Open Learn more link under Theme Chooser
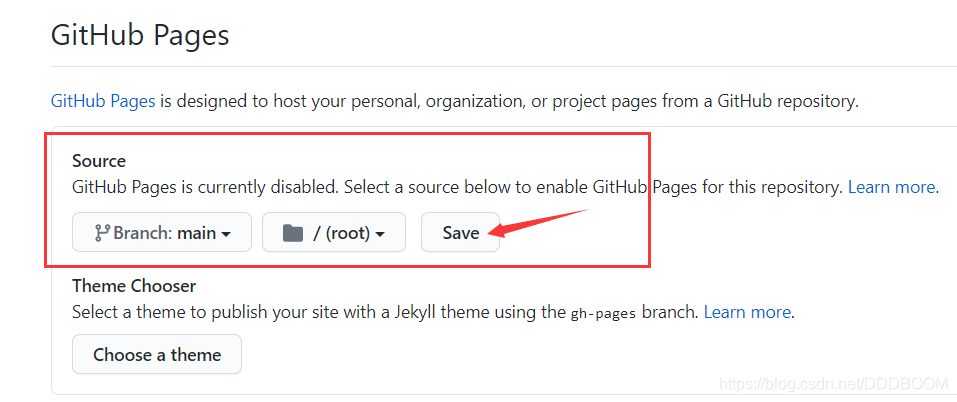The height and width of the screenshot is (402, 957). [x=747, y=313]
